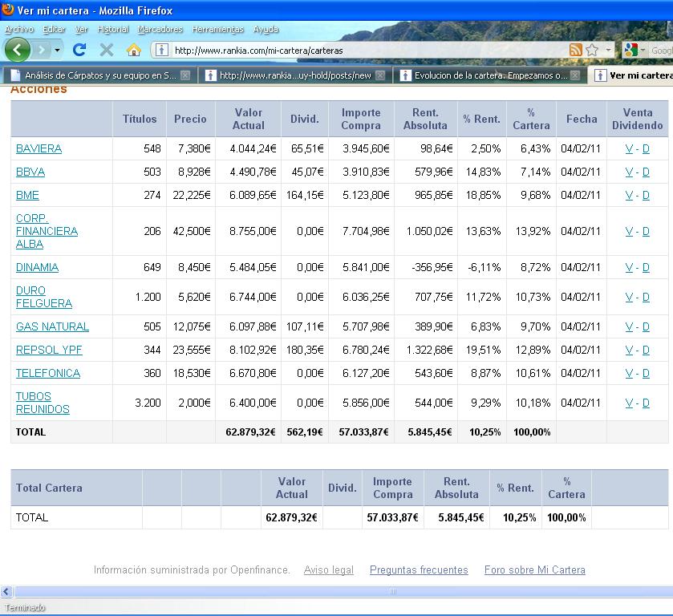
Task: Open the address bar dropdown arrow
Action: pos(608,50)
